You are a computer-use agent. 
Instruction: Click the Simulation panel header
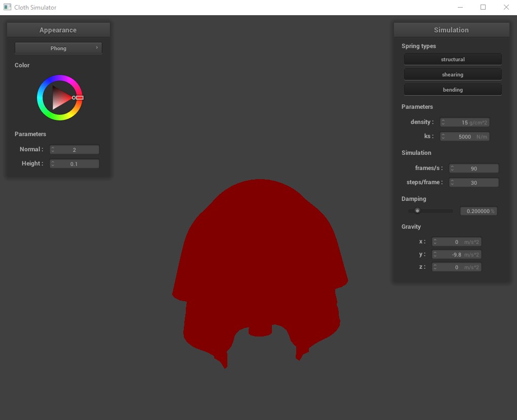(x=451, y=30)
